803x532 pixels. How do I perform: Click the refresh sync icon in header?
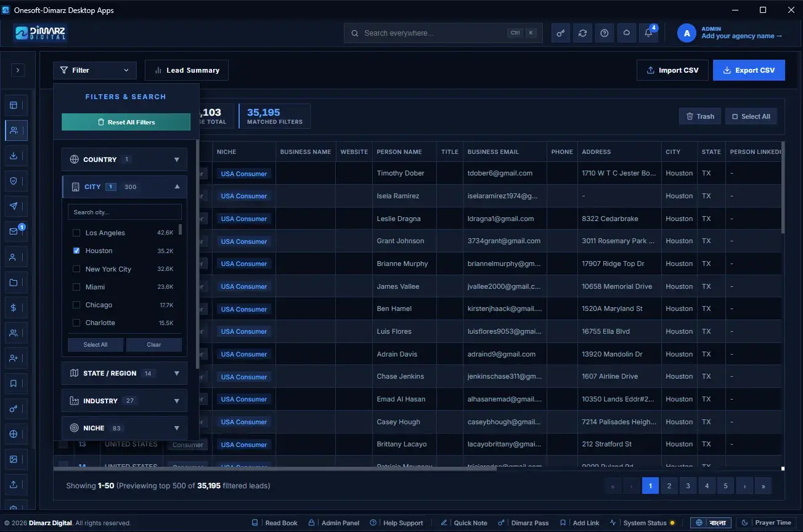pyautogui.click(x=582, y=33)
